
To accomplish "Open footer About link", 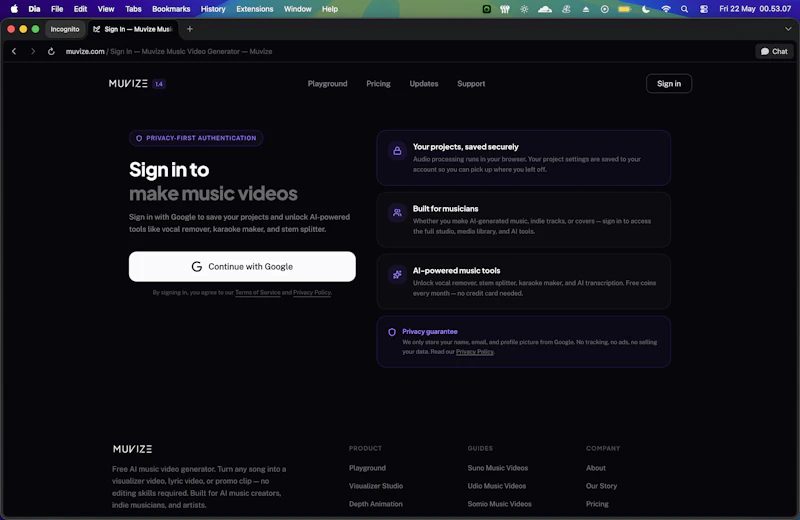I will (595, 467).
